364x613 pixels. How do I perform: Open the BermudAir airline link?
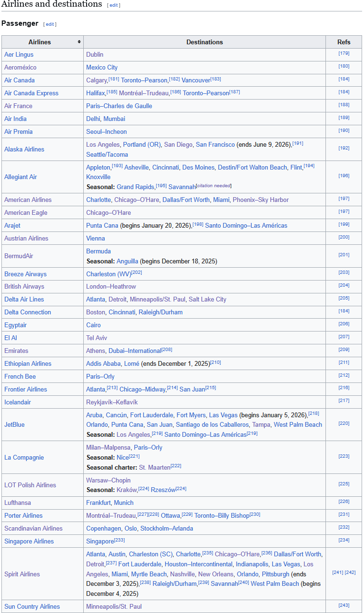19,256
